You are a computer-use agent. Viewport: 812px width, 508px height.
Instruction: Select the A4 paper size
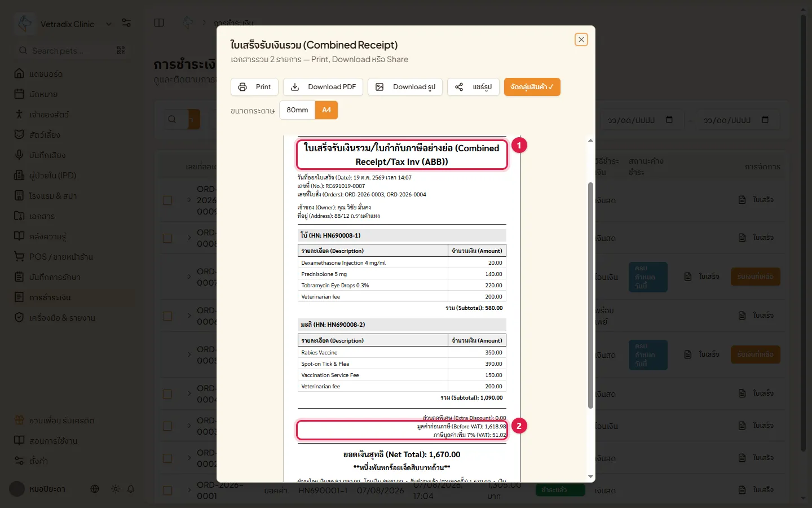point(326,110)
